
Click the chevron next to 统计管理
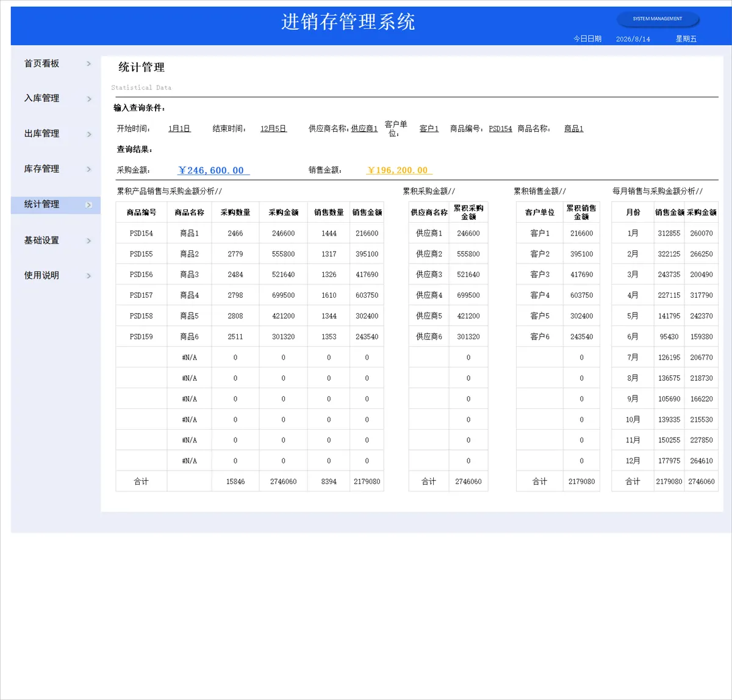tap(88, 205)
